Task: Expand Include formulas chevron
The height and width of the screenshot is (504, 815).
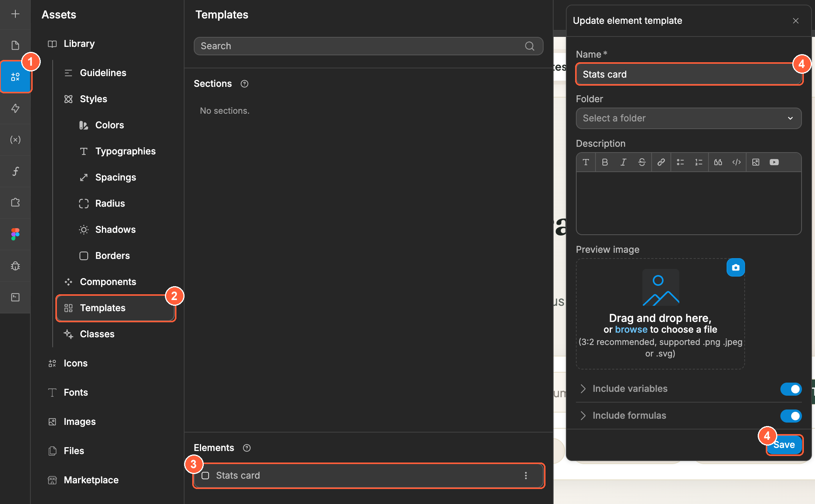Action: (x=583, y=416)
